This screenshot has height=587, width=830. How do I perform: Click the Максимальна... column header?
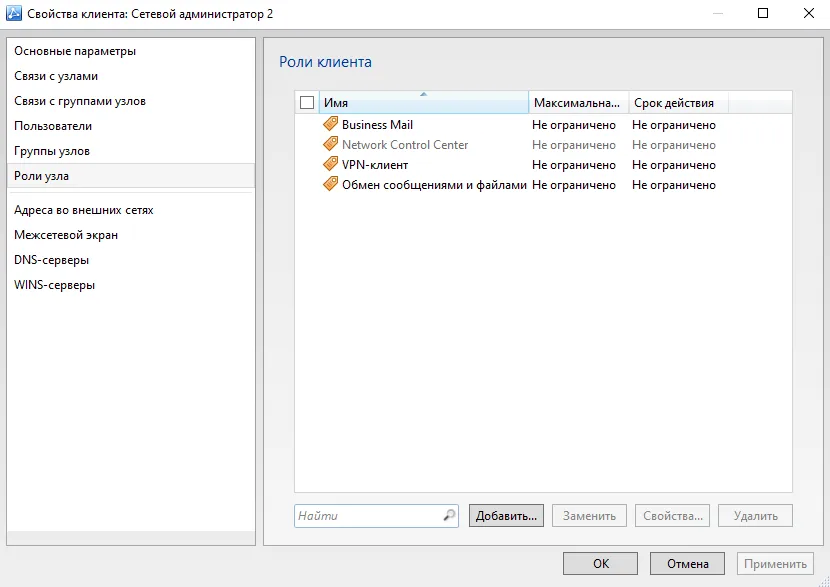click(578, 103)
